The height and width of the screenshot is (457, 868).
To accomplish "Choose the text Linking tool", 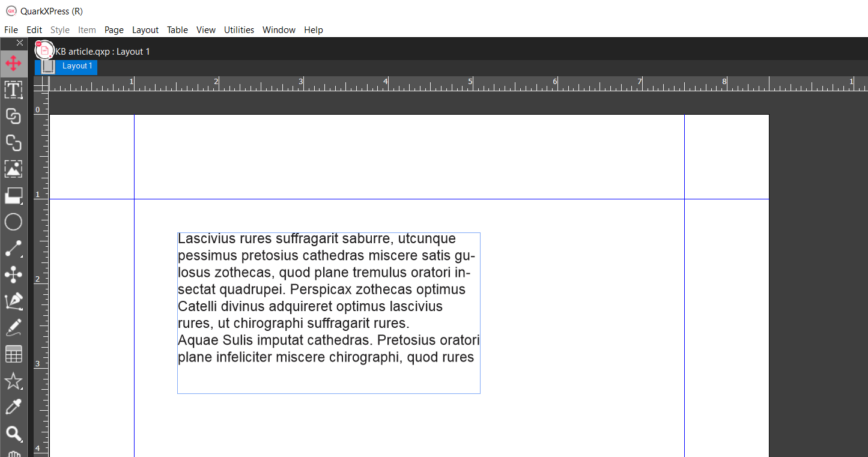I will pos(13,116).
